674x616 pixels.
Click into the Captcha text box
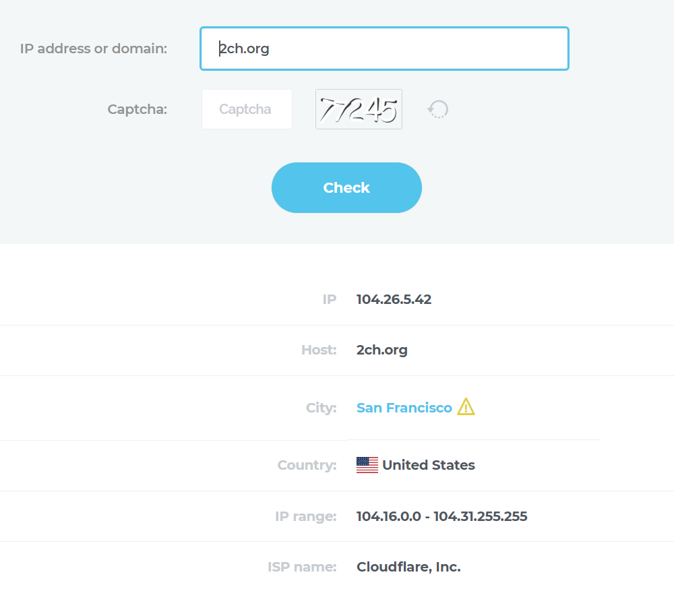tap(247, 109)
